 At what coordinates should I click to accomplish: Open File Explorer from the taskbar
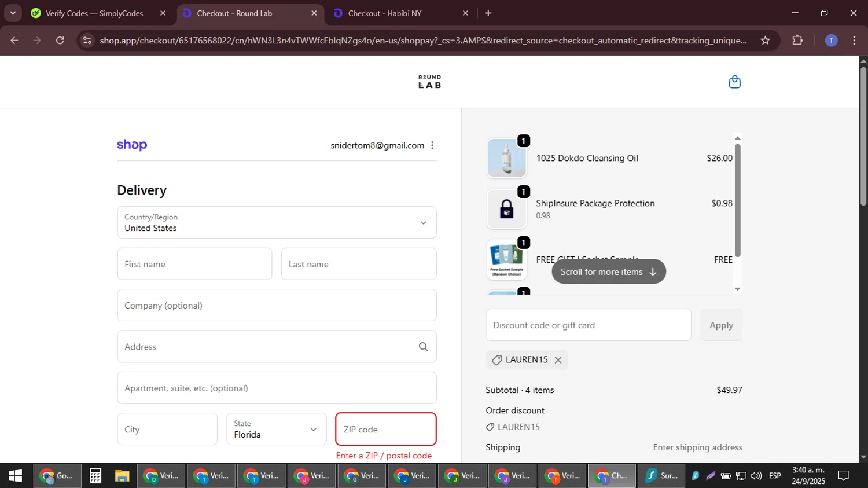(122, 476)
